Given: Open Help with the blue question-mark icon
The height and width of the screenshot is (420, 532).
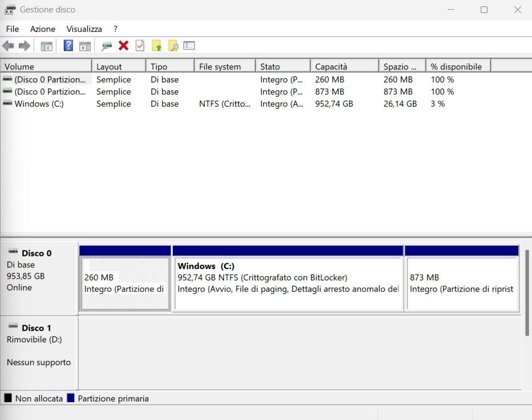Looking at the screenshot, I should pos(68,46).
